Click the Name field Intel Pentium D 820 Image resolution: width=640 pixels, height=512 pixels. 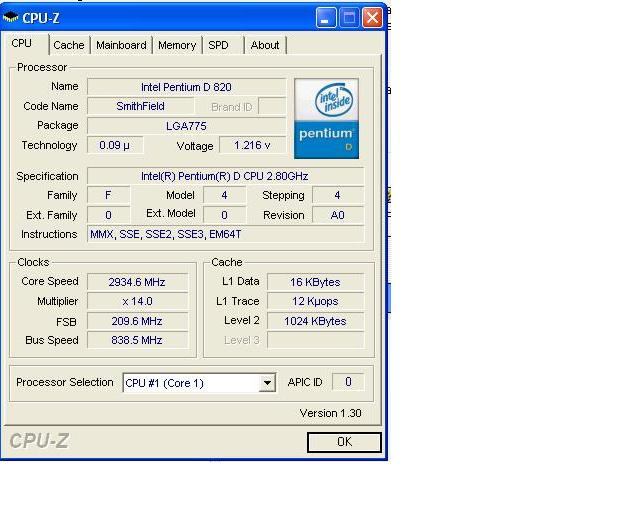click(x=187, y=87)
